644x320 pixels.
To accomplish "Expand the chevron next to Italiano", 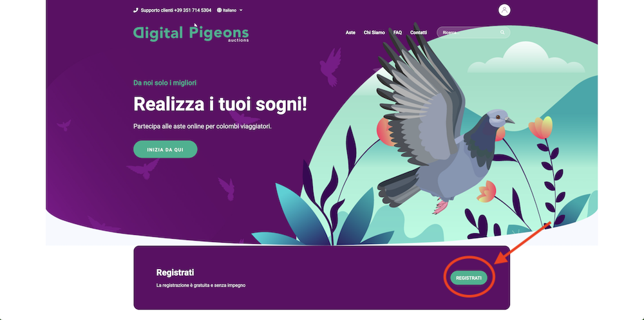I will [x=241, y=10].
